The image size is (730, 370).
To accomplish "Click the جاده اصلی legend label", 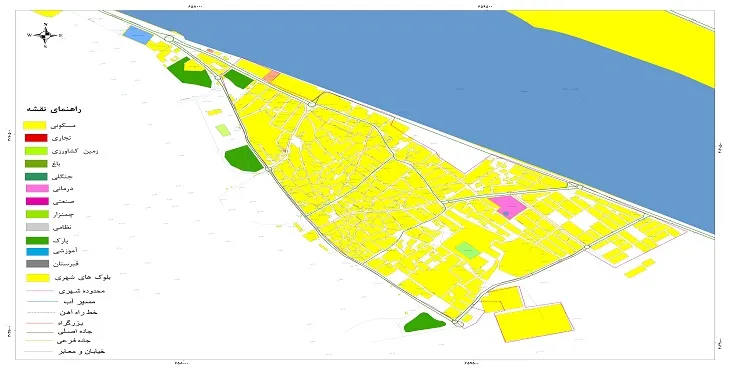I will point(75,332).
